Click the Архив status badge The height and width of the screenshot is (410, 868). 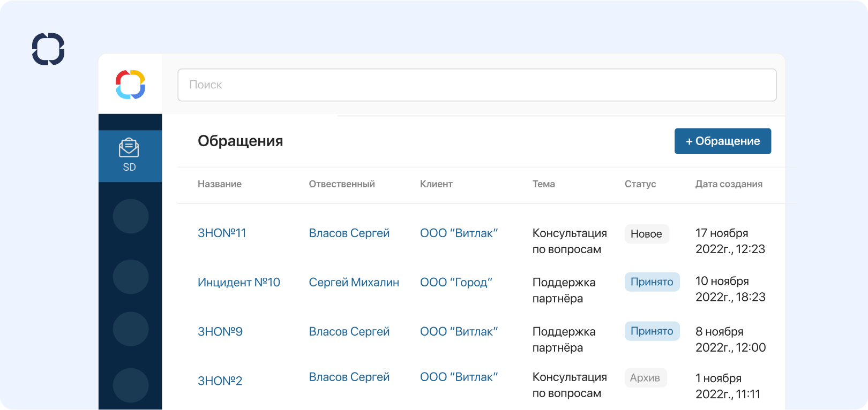pos(645,378)
